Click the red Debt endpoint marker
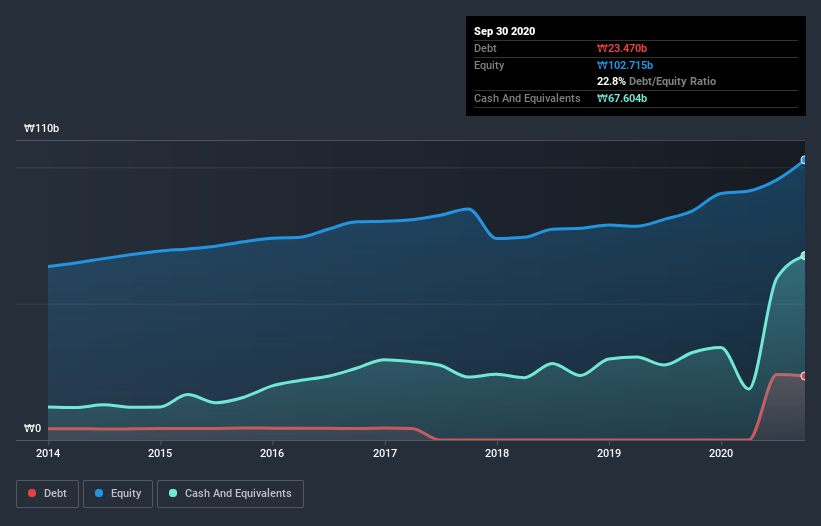This screenshot has height=526, width=821. [x=803, y=376]
